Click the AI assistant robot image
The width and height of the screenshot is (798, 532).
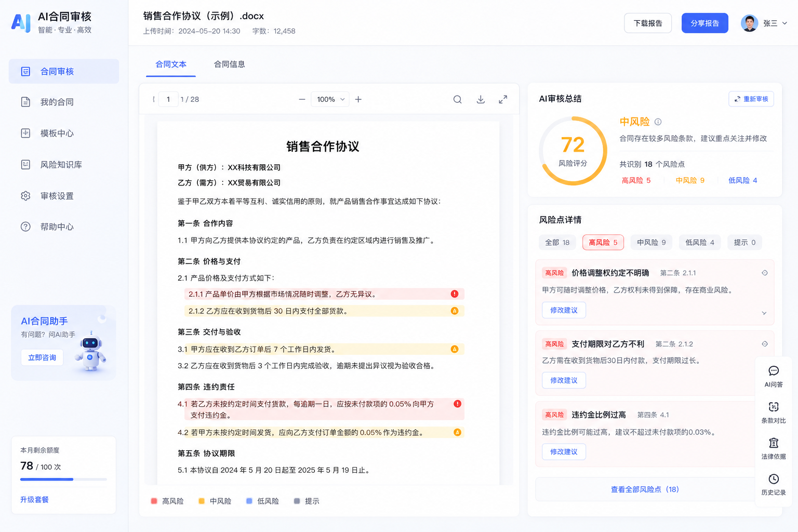91,352
